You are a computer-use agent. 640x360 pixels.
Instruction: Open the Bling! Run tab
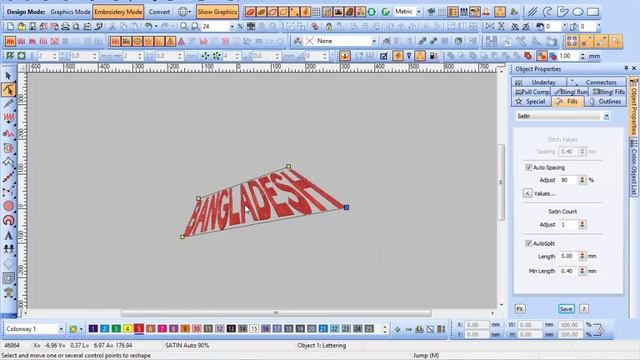pos(570,92)
